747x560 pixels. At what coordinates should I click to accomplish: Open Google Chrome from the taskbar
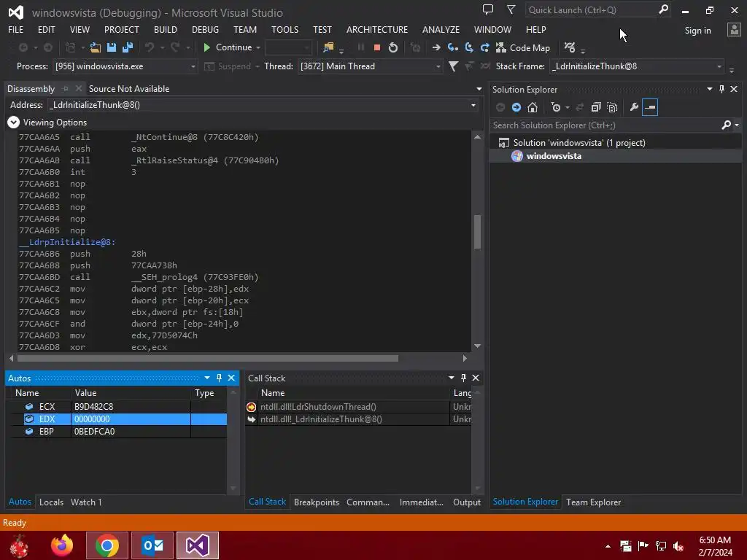coord(107,545)
